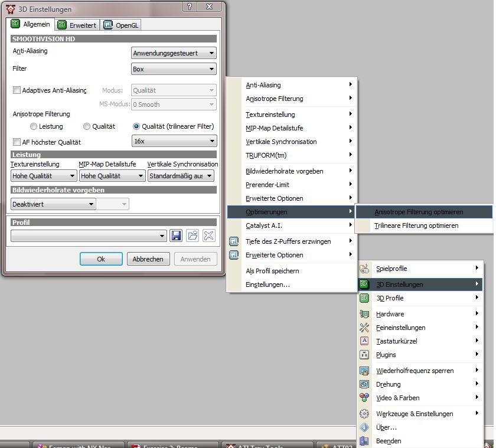Click the Abbrechen button

click(148, 259)
